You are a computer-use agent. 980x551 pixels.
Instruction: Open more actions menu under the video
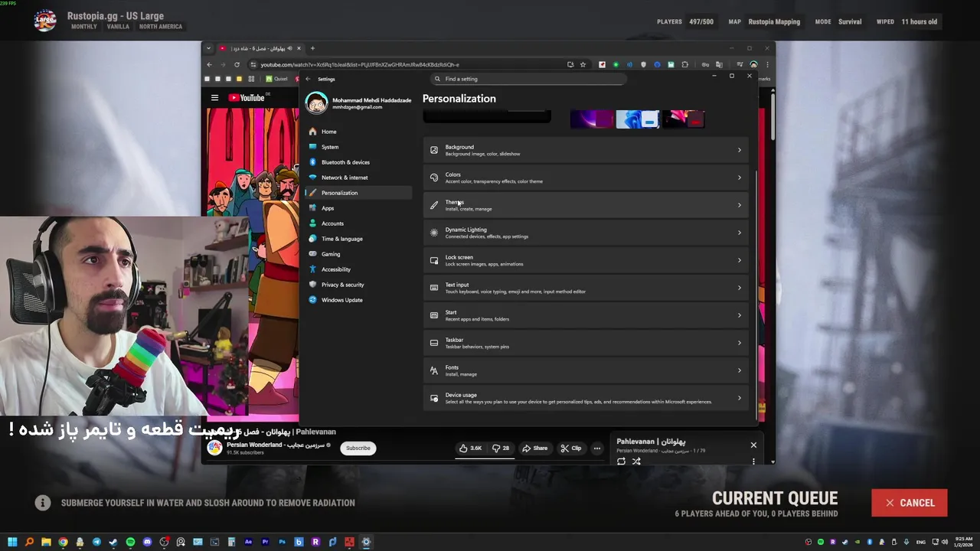[x=597, y=448]
